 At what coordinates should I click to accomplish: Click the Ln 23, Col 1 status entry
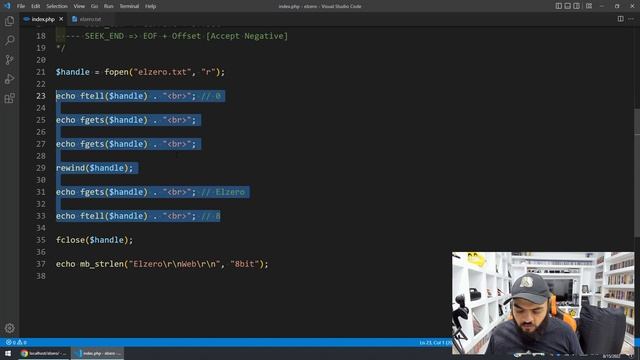click(x=435, y=342)
